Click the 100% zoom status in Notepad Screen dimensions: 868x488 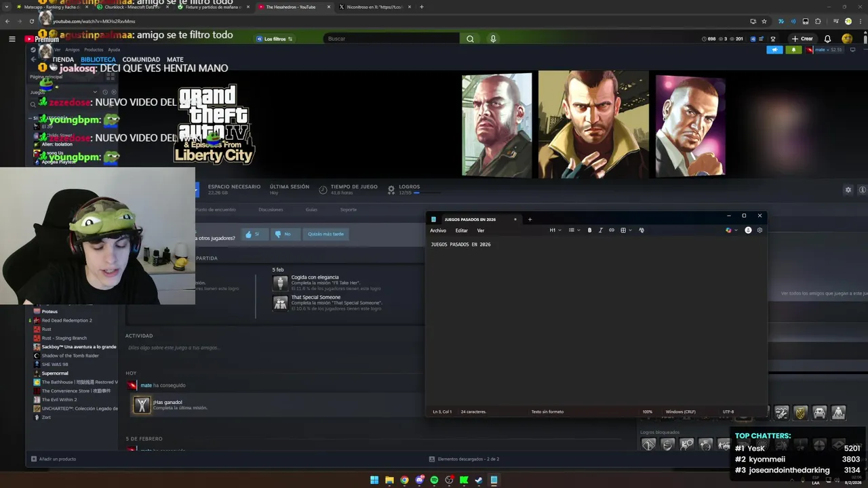pyautogui.click(x=647, y=411)
